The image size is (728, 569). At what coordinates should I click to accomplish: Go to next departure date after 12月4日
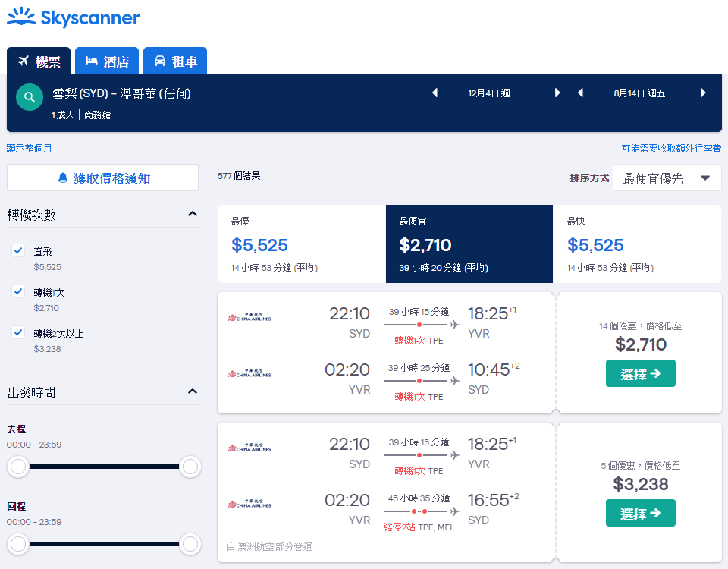pos(557,93)
